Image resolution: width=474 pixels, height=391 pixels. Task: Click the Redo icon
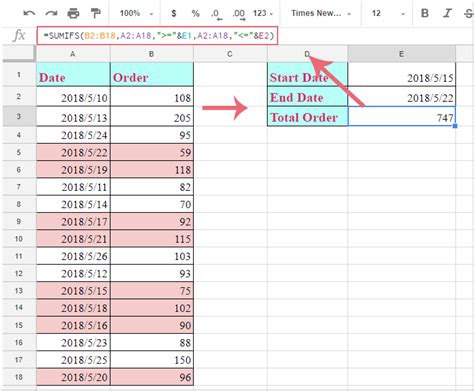pyautogui.click(x=51, y=13)
